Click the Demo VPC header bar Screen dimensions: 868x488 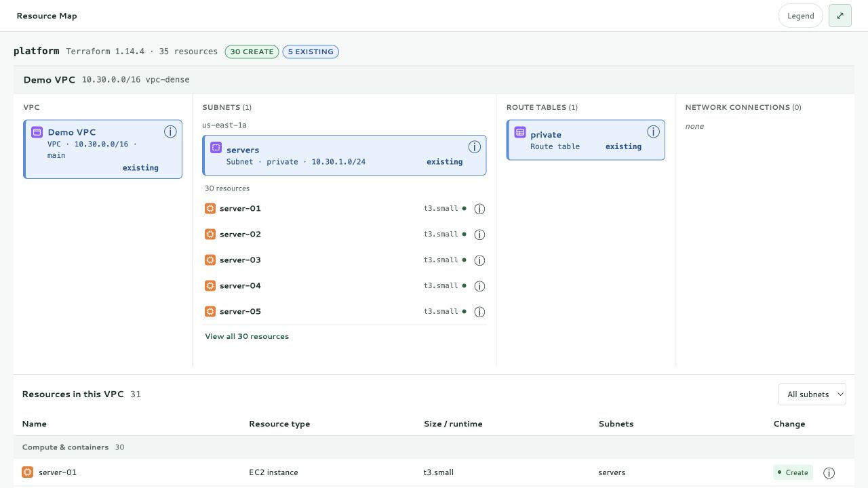434,80
